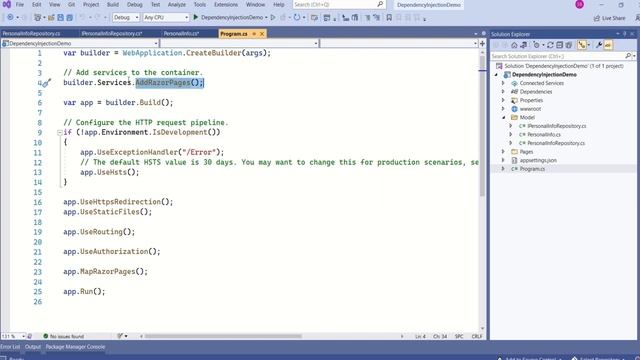Click the Live Share icon
Viewport: 640px width, 360px height.
[x=597, y=18]
